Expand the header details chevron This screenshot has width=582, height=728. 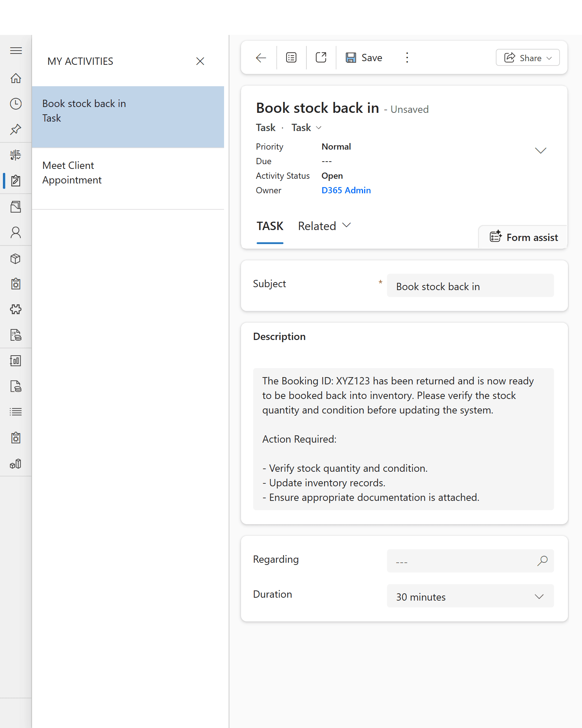pyautogui.click(x=541, y=150)
